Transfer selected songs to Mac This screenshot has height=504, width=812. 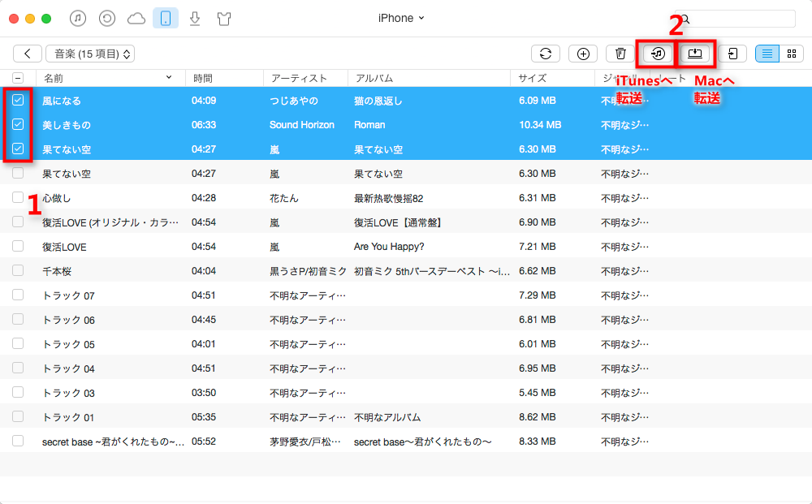point(695,54)
